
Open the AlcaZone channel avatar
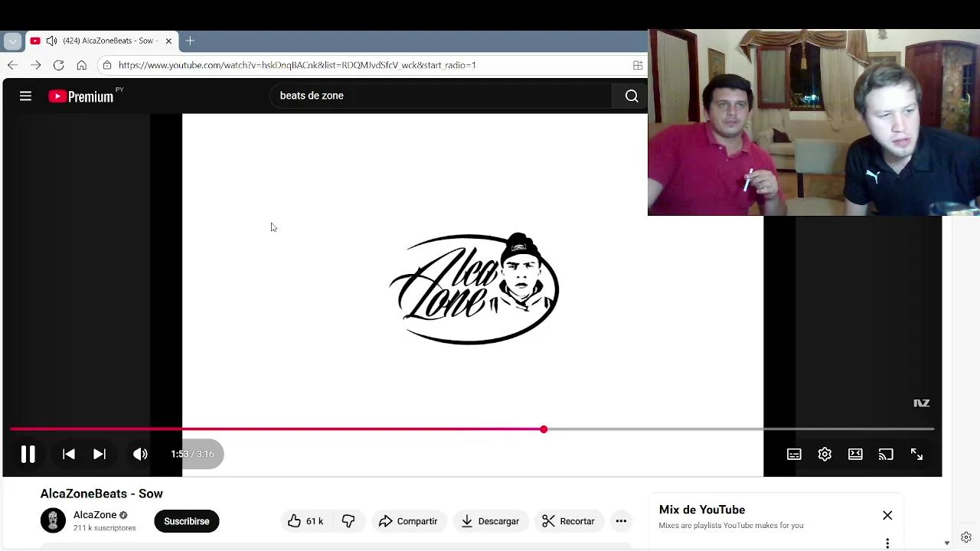pos(53,520)
